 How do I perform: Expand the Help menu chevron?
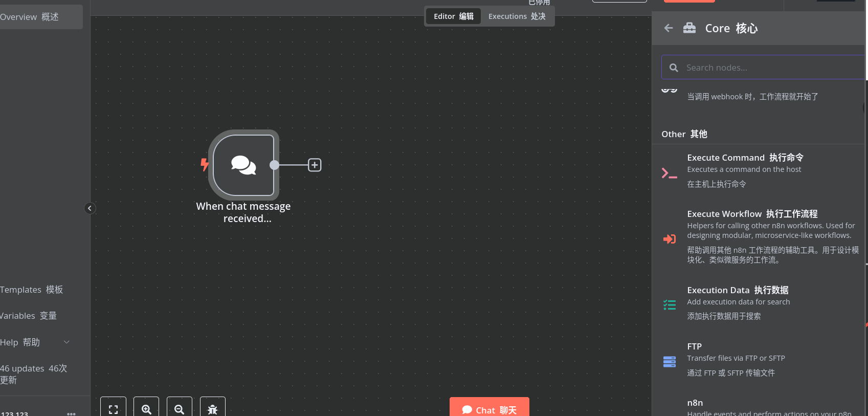pyautogui.click(x=66, y=342)
